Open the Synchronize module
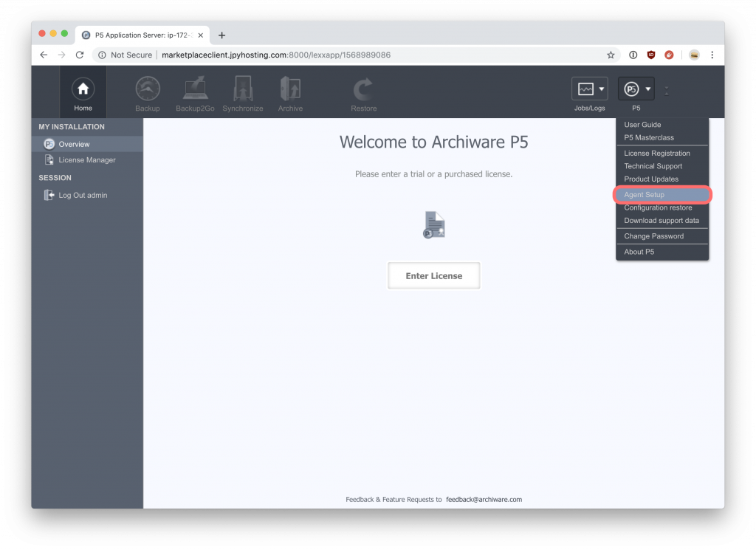This screenshot has width=756, height=550. coord(242,94)
